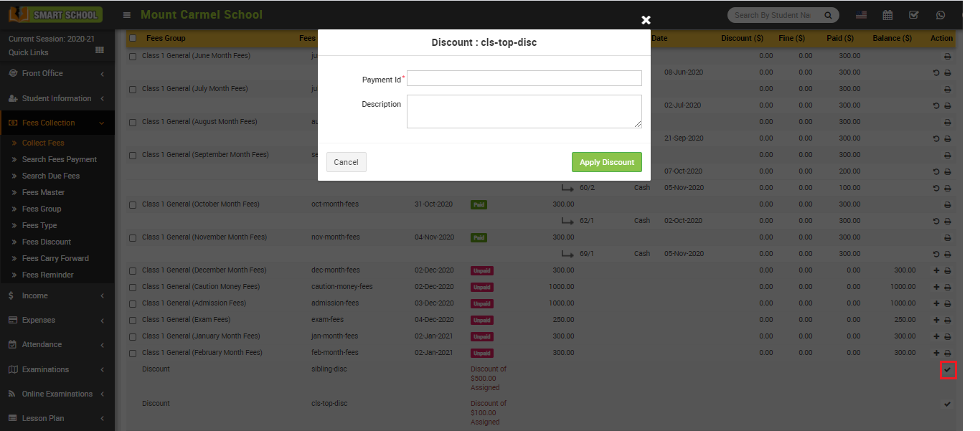Apply sibling-disc discount checkmark icon
This screenshot has height=431, width=980.
tap(947, 370)
